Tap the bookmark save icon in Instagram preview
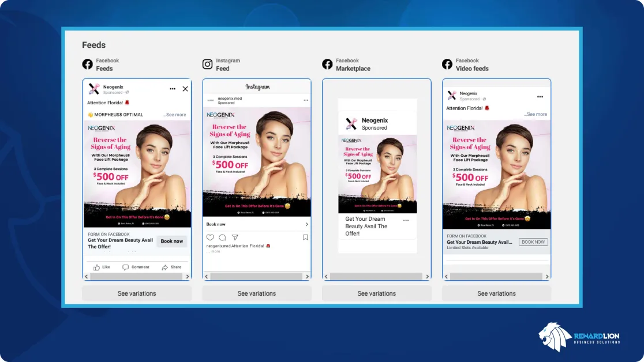644x362 pixels. click(305, 237)
